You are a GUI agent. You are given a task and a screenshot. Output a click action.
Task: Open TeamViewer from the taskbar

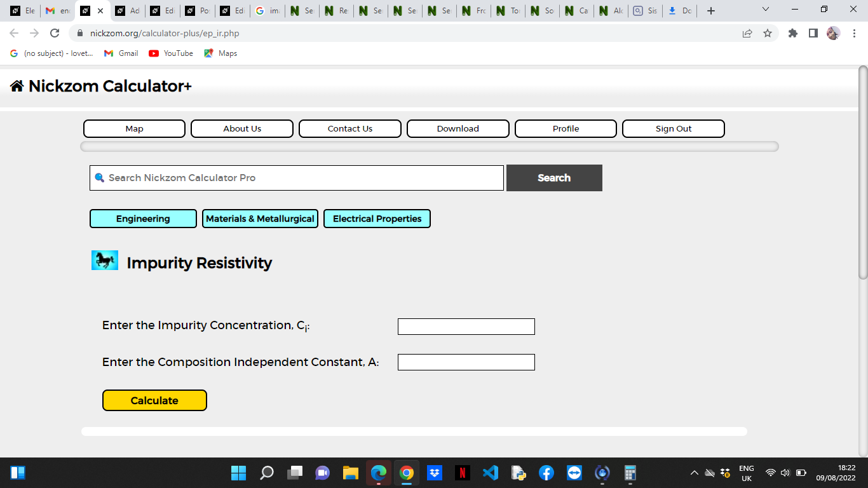point(574,473)
